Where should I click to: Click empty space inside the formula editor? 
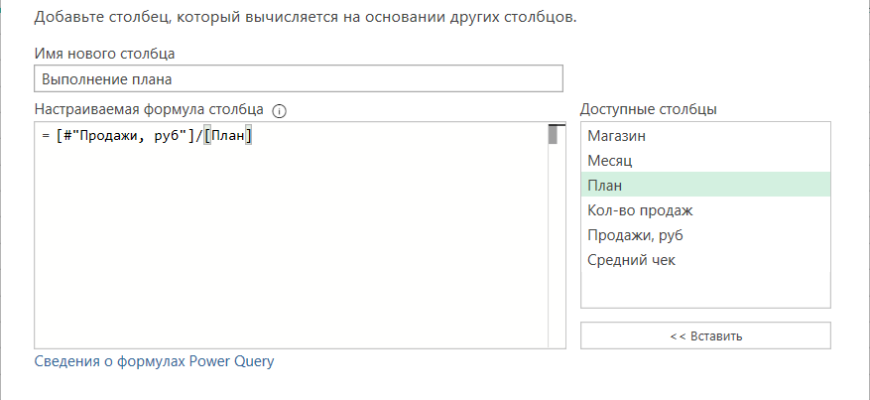(290, 250)
